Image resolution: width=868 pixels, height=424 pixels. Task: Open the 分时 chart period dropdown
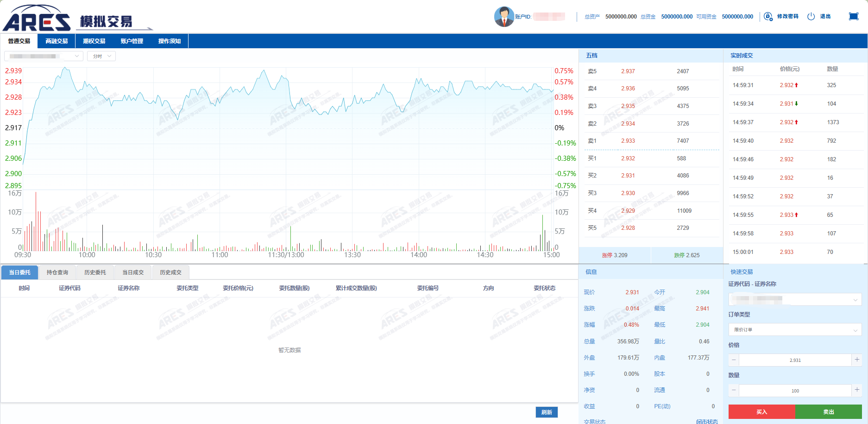point(101,56)
